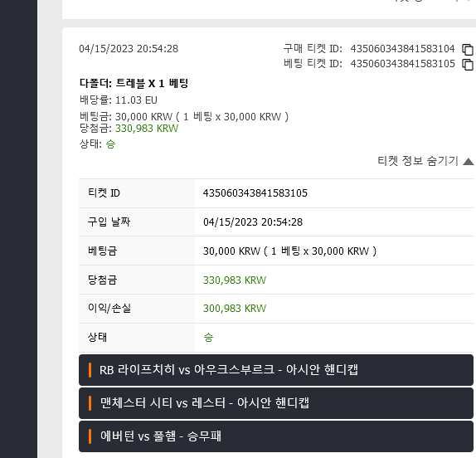Click orange marker on 맨체스터 시티 row
Screen dimensions: 476x458
(x=90, y=403)
